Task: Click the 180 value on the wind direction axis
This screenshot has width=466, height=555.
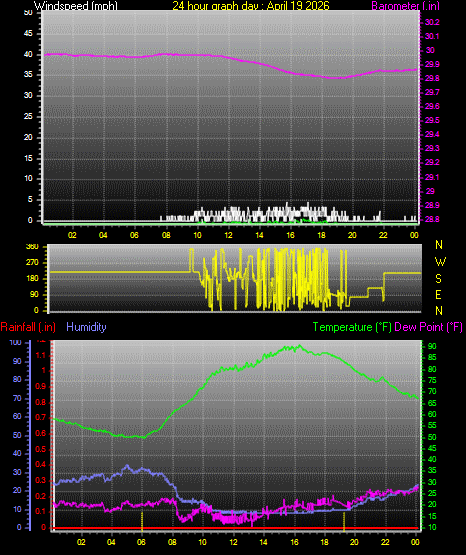Action: 32,279
